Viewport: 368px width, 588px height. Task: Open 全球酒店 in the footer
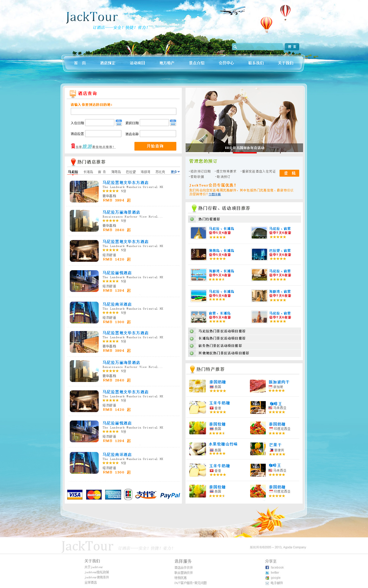point(90,582)
